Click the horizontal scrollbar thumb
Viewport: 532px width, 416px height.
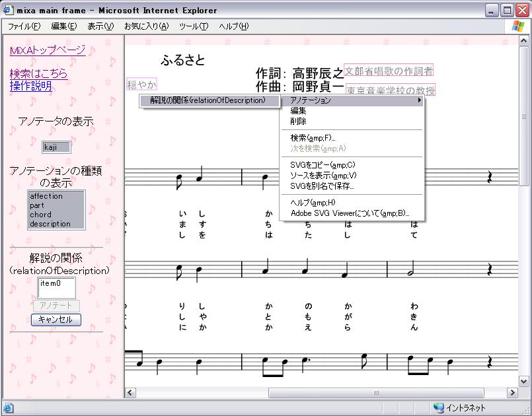click(376, 393)
